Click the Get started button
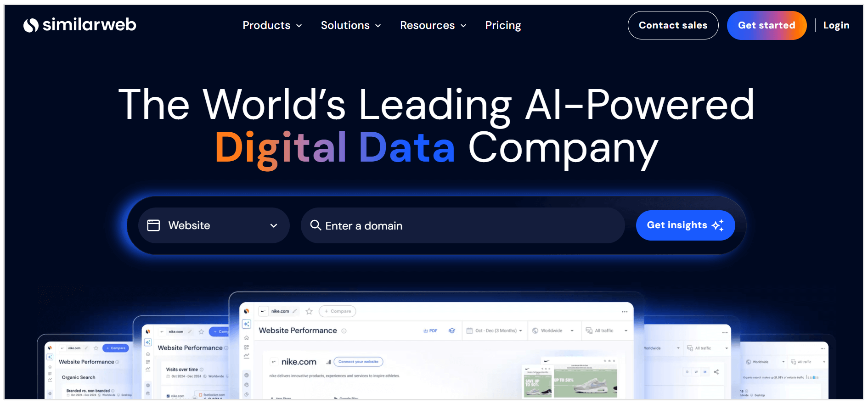This screenshot has width=868, height=404. point(766,25)
